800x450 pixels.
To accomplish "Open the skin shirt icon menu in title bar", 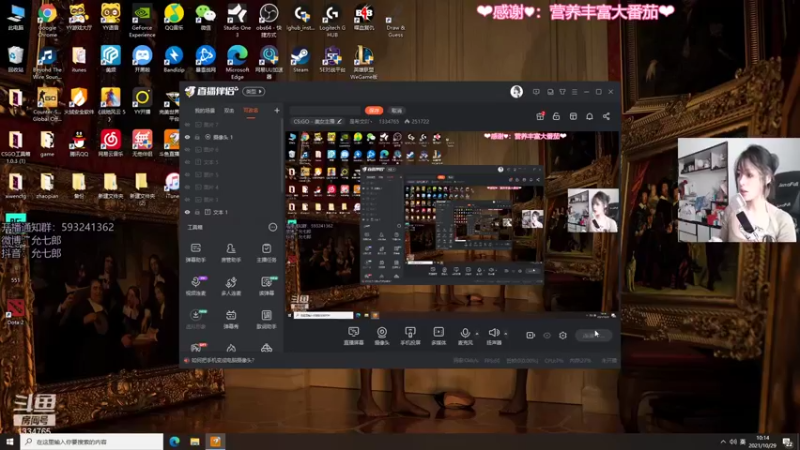I will [562, 92].
